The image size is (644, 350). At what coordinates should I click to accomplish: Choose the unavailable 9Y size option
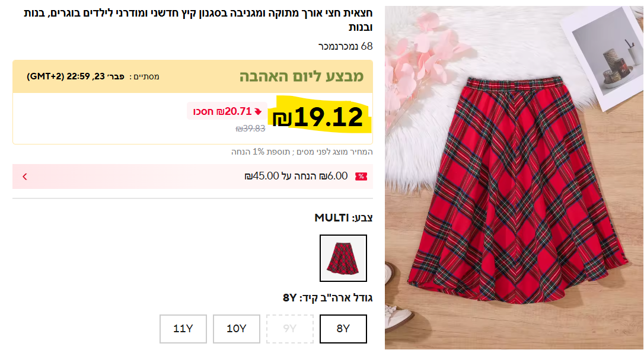pyautogui.click(x=289, y=329)
